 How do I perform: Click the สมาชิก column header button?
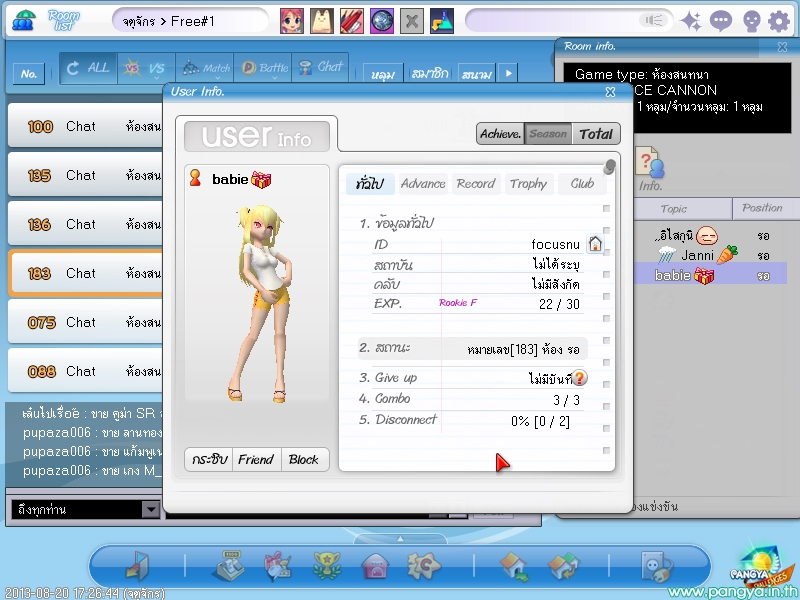coord(430,74)
